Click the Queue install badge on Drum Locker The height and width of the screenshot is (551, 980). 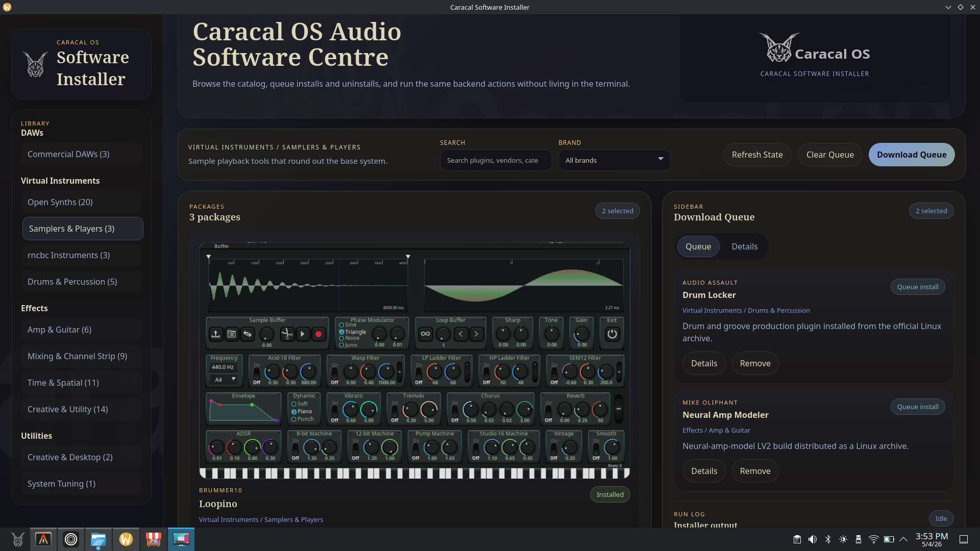click(918, 287)
